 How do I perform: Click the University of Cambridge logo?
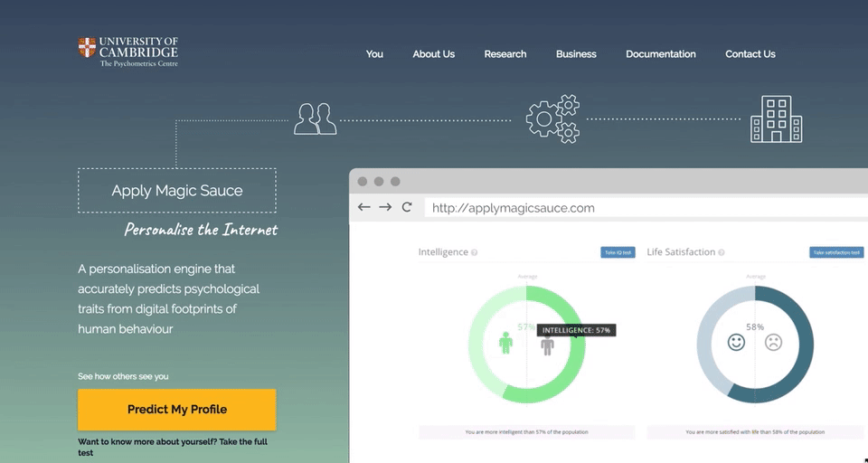coord(127,52)
